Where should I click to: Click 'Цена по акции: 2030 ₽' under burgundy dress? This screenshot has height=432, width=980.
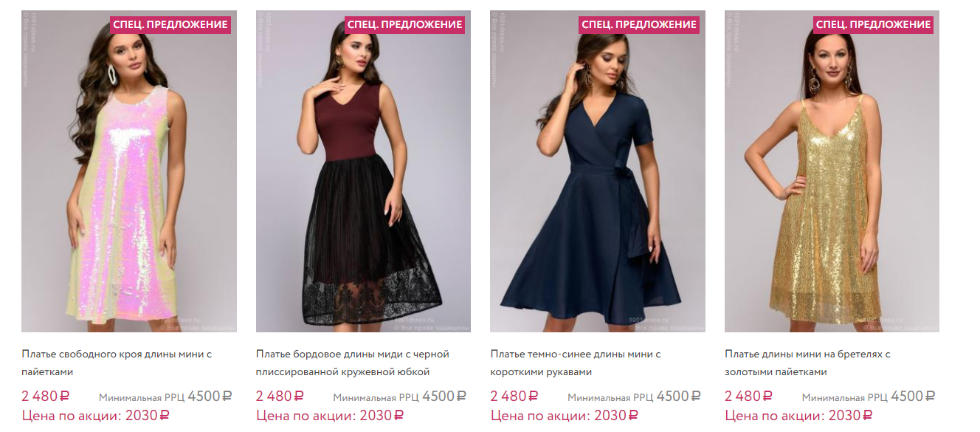click(x=330, y=416)
